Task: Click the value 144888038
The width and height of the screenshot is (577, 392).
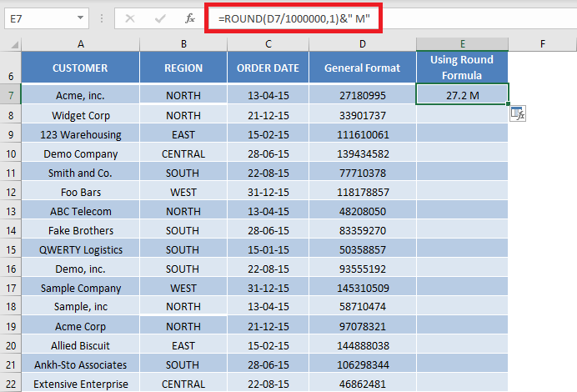Action: click(x=363, y=345)
